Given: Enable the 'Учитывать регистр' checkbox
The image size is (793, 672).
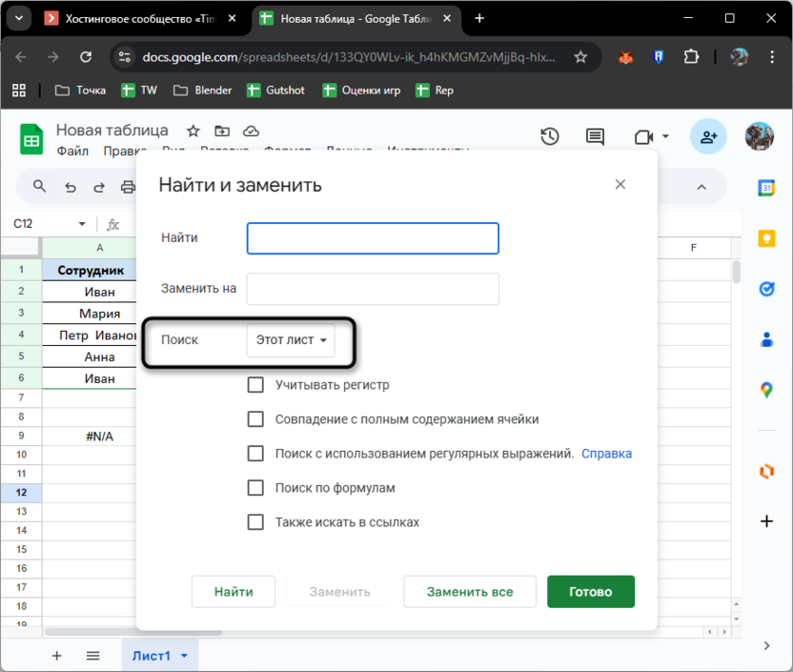Looking at the screenshot, I should tap(255, 385).
